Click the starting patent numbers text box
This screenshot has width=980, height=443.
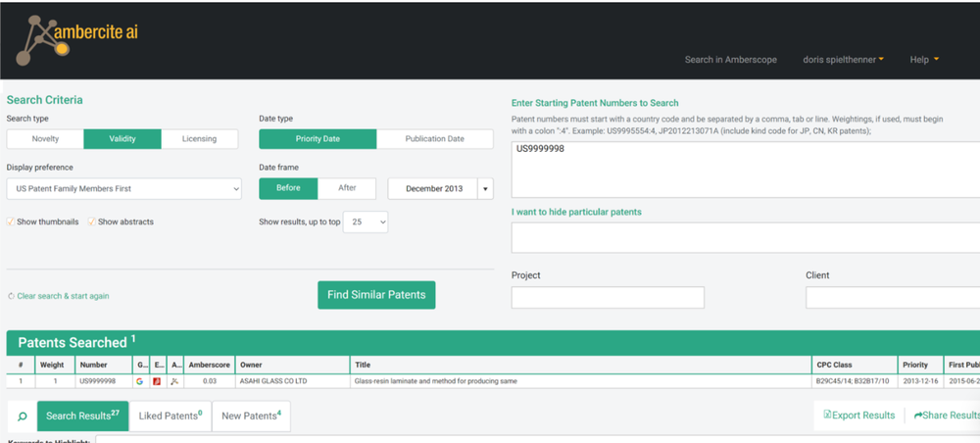click(746, 170)
